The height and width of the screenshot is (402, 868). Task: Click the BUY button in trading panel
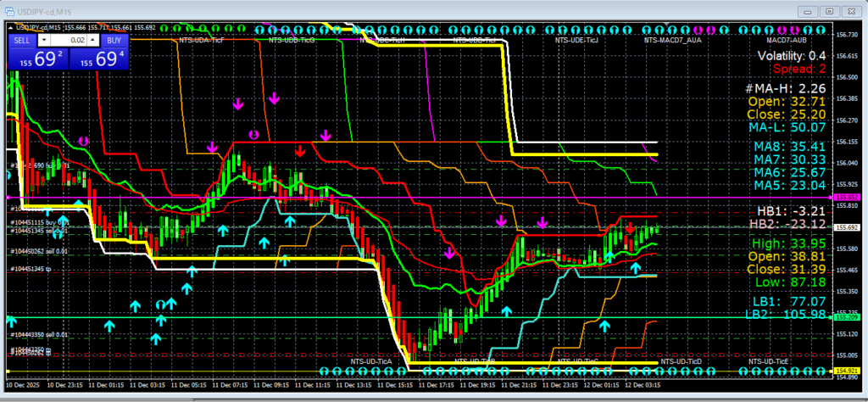tap(113, 40)
